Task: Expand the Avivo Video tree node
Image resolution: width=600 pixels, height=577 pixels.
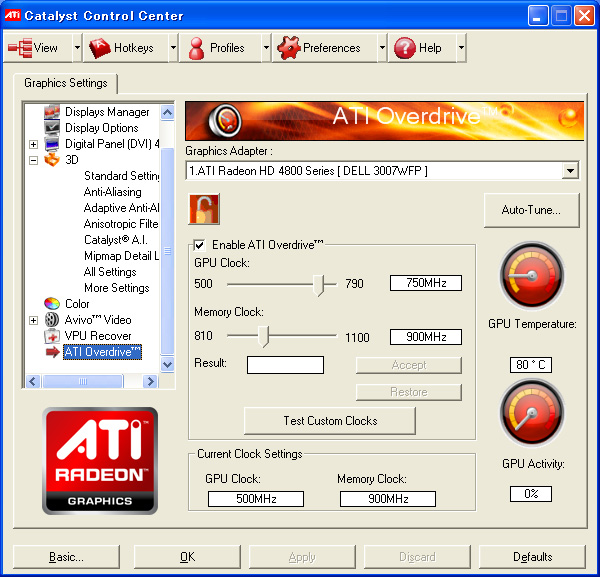Action: [x=34, y=320]
